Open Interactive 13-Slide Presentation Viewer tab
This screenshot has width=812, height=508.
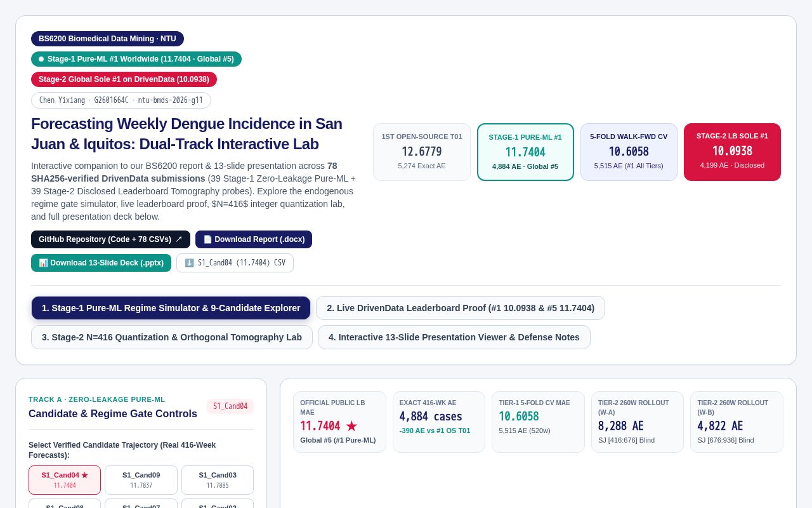(x=454, y=337)
